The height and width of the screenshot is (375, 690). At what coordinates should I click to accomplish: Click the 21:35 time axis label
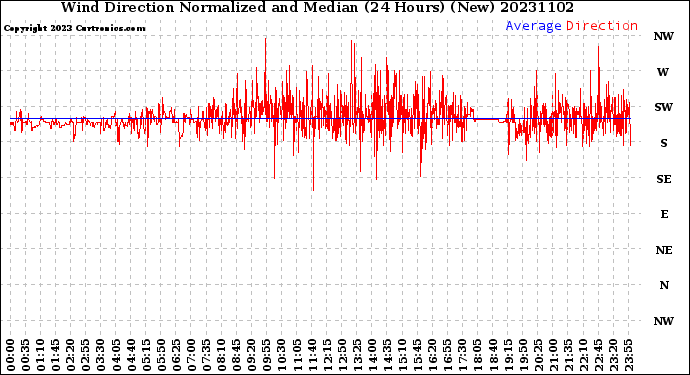568,355
